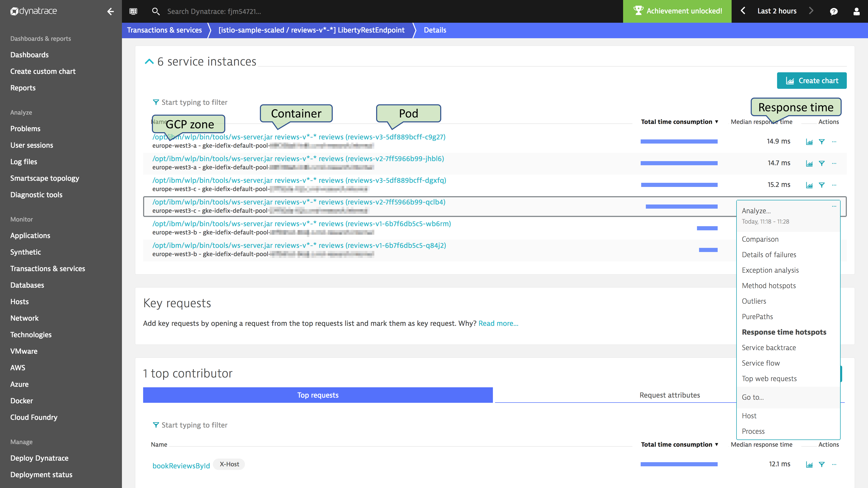Open the user profile icon
The height and width of the screenshot is (488, 868).
point(856,11)
